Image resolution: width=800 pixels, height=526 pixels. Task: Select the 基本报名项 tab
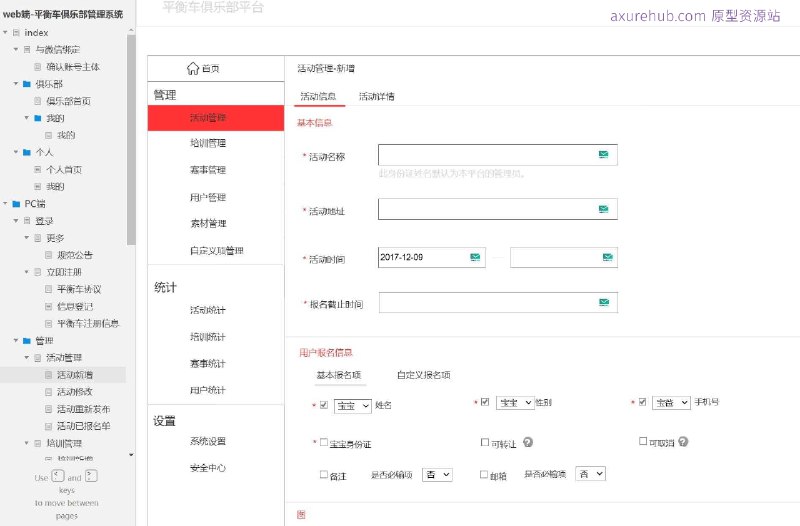tap(339, 375)
